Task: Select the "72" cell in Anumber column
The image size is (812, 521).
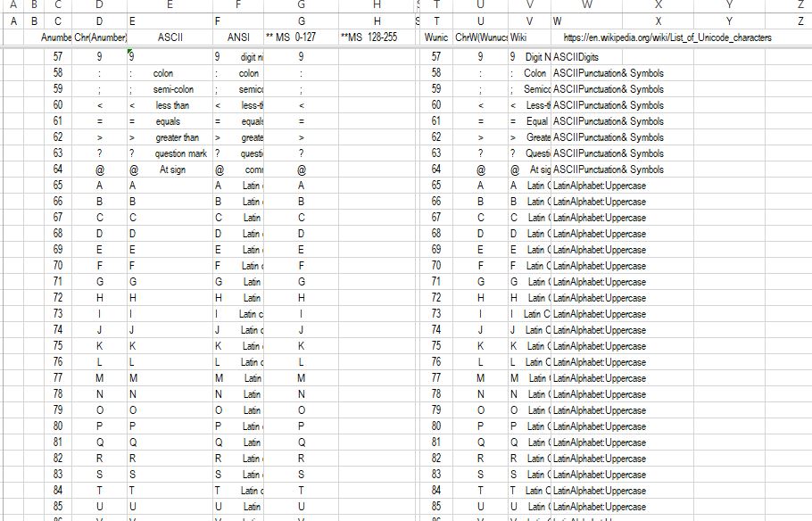Action: click(58, 298)
